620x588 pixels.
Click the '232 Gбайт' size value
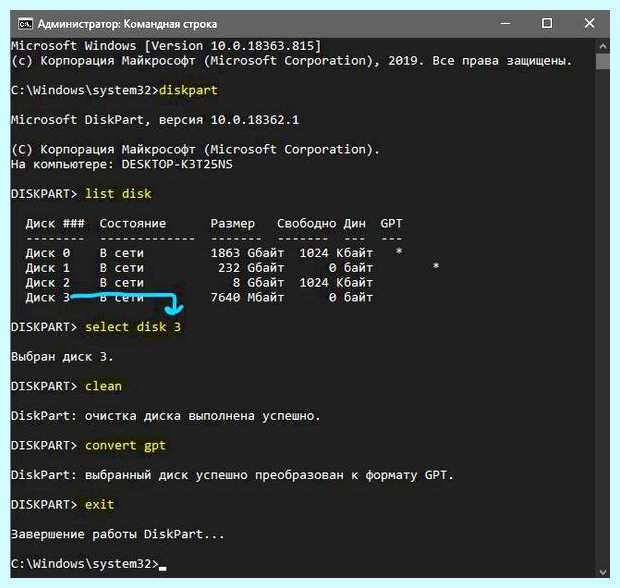tap(251, 268)
